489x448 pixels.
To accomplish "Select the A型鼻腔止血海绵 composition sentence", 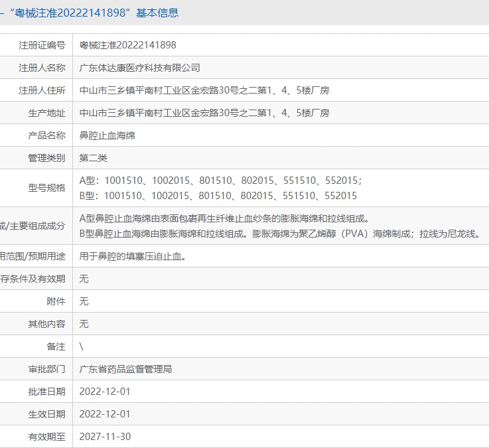I will [x=224, y=218].
